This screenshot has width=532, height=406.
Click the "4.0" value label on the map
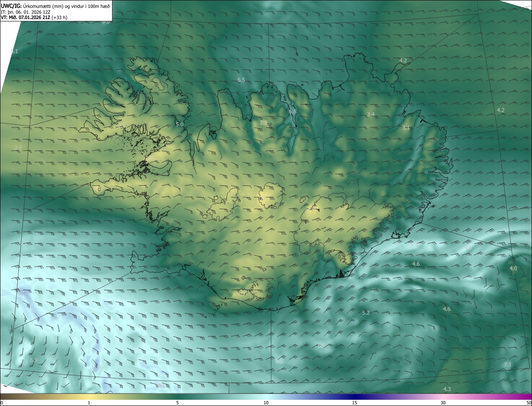pyautogui.click(x=513, y=269)
